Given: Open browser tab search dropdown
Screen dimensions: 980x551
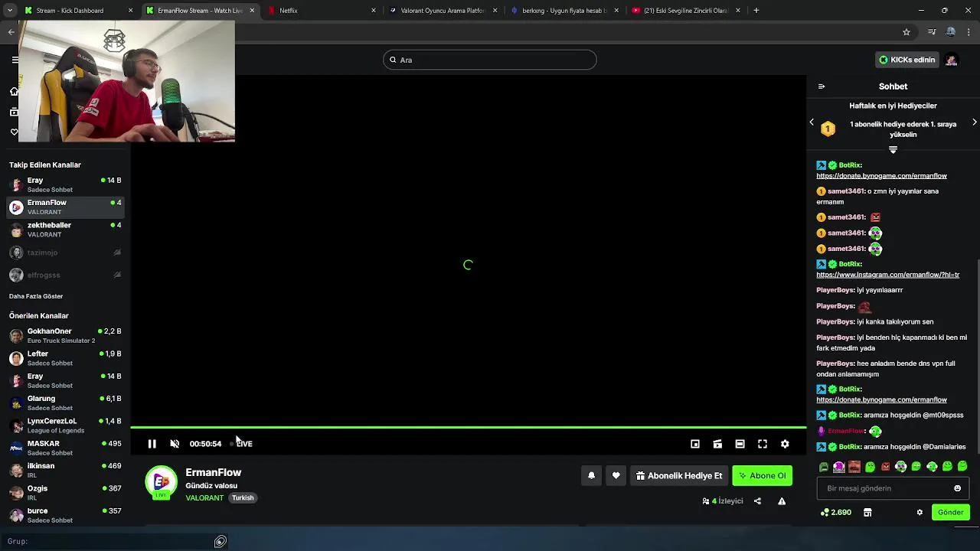Looking at the screenshot, I should click(9, 11).
